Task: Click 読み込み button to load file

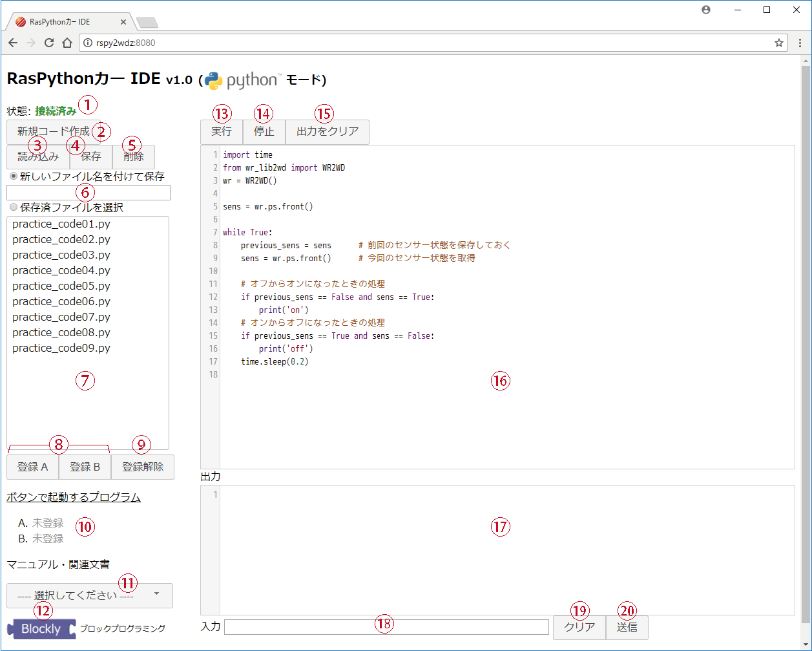Action: tap(38, 156)
